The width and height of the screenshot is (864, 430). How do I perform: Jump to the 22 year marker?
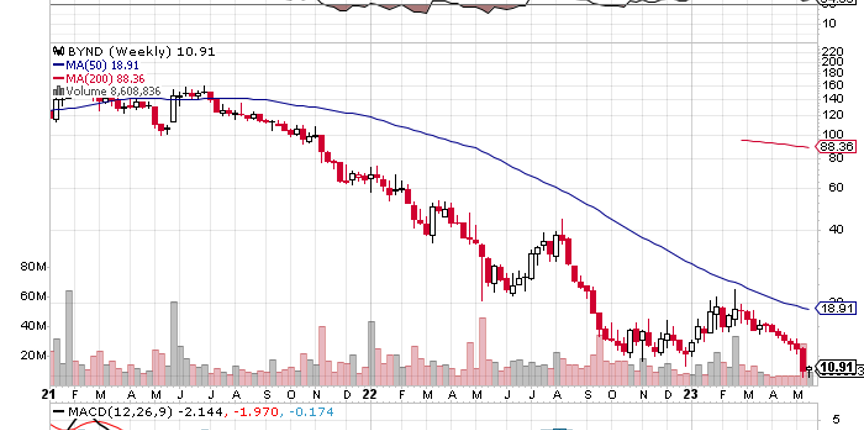click(371, 395)
